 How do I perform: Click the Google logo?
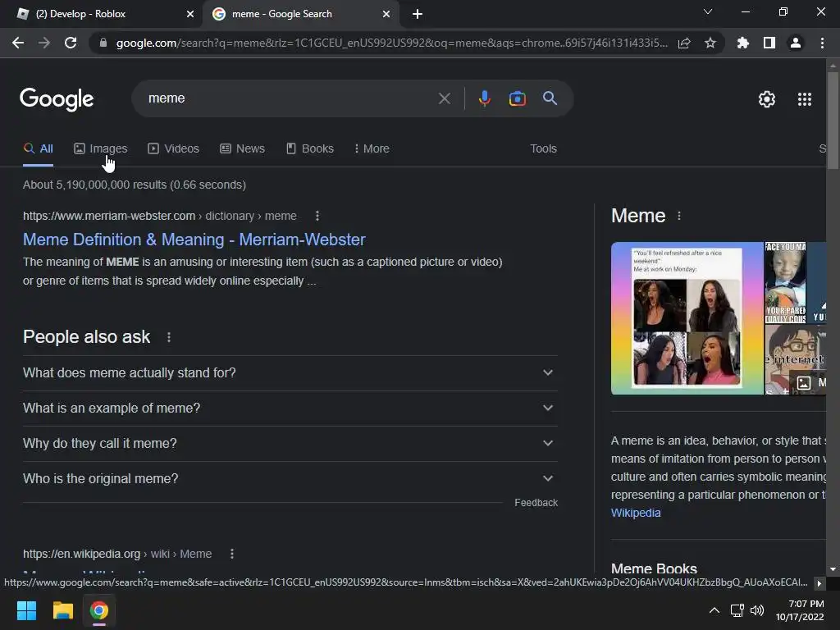57,99
